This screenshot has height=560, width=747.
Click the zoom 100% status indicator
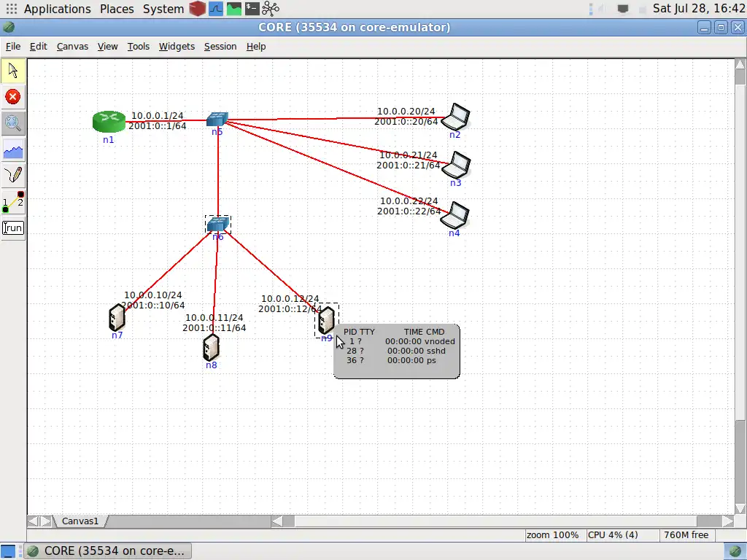point(554,534)
